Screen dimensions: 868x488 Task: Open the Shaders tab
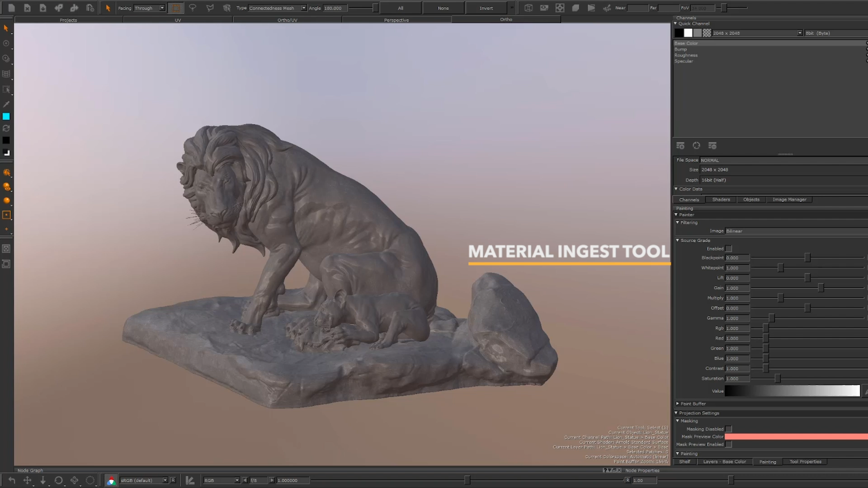[x=721, y=199]
